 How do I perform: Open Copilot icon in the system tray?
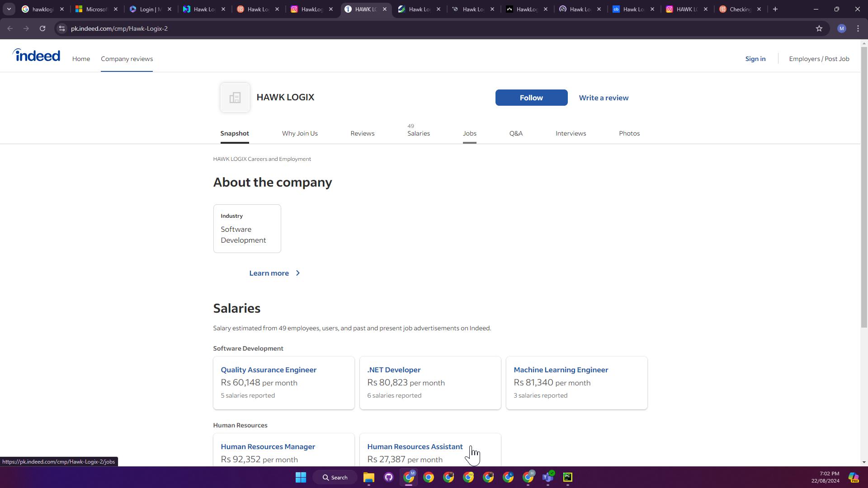(854, 477)
